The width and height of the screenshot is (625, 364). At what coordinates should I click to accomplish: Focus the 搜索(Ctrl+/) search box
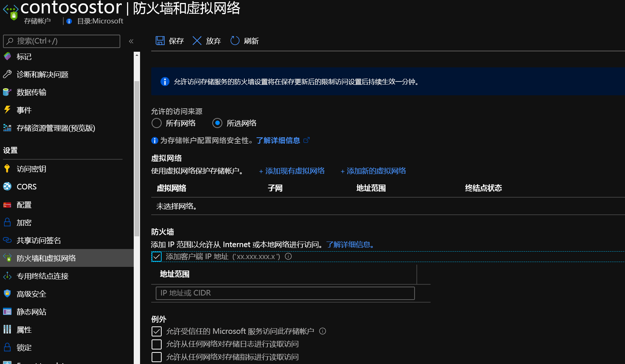61,41
